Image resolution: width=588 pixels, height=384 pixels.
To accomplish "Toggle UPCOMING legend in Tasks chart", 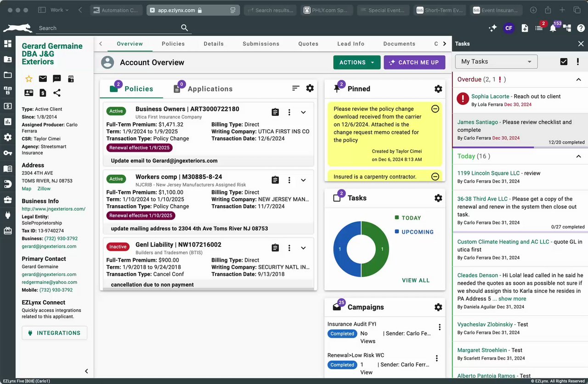I will (414, 232).
